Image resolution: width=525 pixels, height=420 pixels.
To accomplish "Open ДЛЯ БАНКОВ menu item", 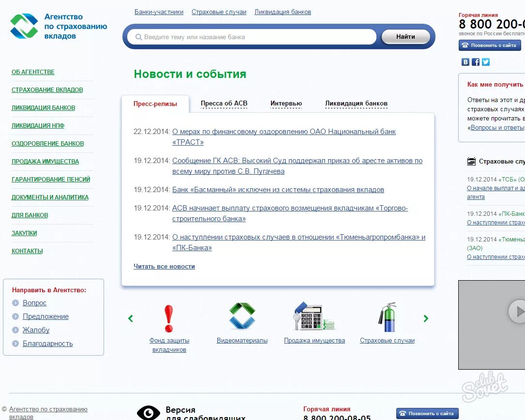I will click(x=30, y=215).
